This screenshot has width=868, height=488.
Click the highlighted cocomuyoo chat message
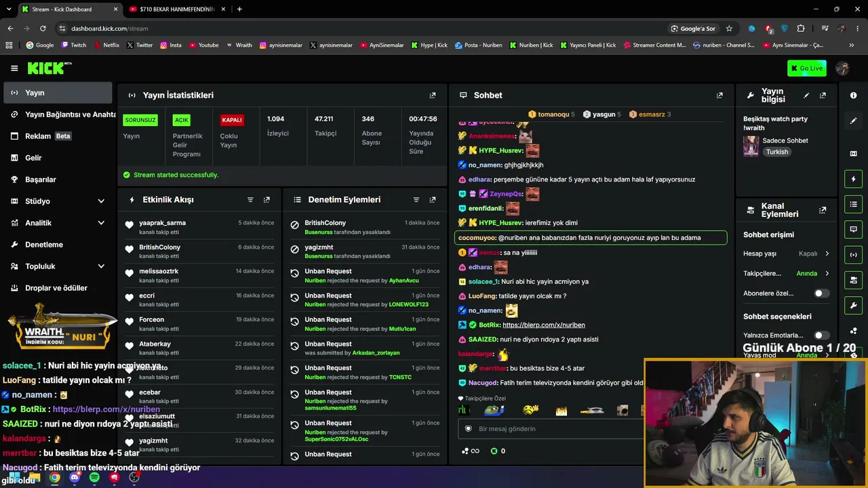591,238
